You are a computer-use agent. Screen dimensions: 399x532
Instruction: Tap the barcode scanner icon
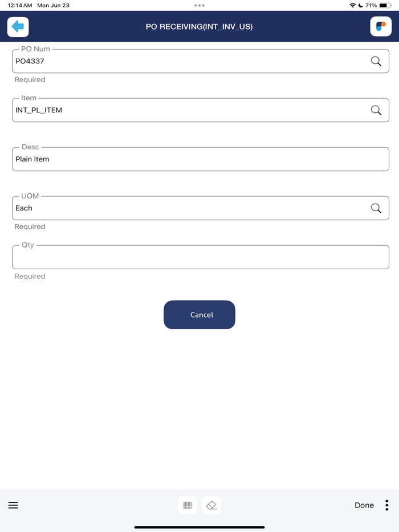[x=188, y=505]
